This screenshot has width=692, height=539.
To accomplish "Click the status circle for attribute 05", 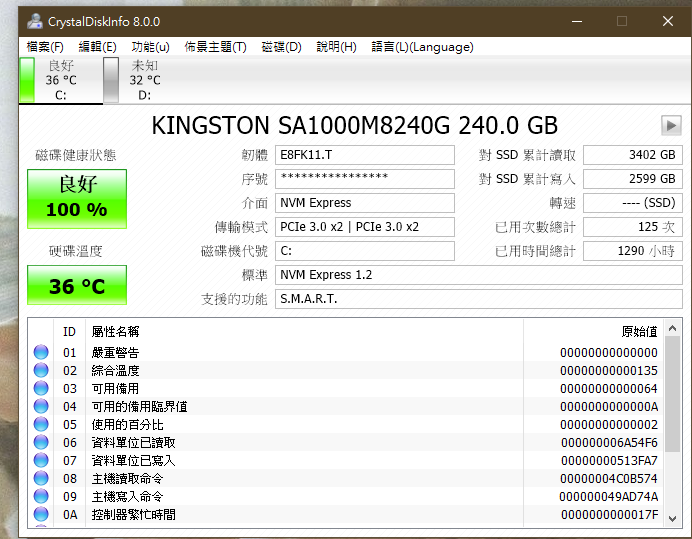I will pos(41,424).
